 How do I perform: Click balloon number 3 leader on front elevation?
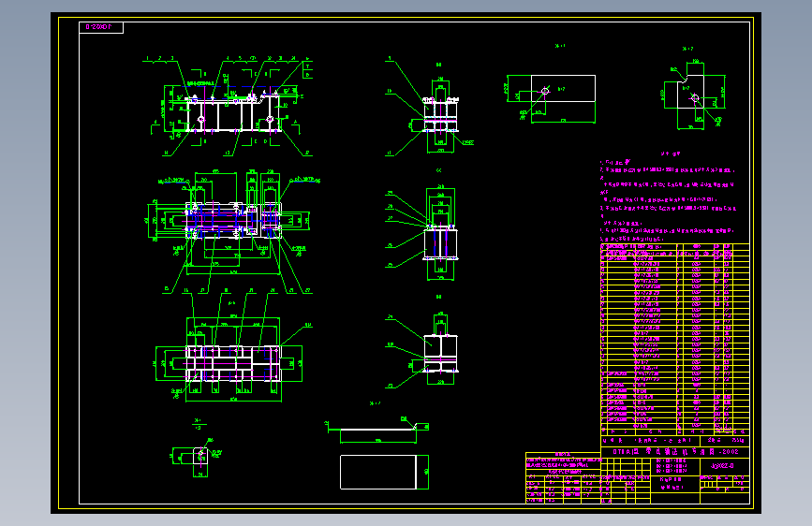coord(172,59)
